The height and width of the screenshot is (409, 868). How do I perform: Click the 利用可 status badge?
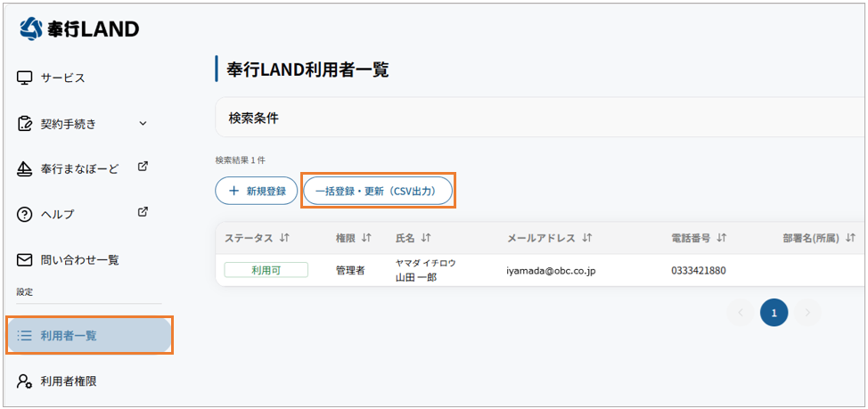(266, 270)
